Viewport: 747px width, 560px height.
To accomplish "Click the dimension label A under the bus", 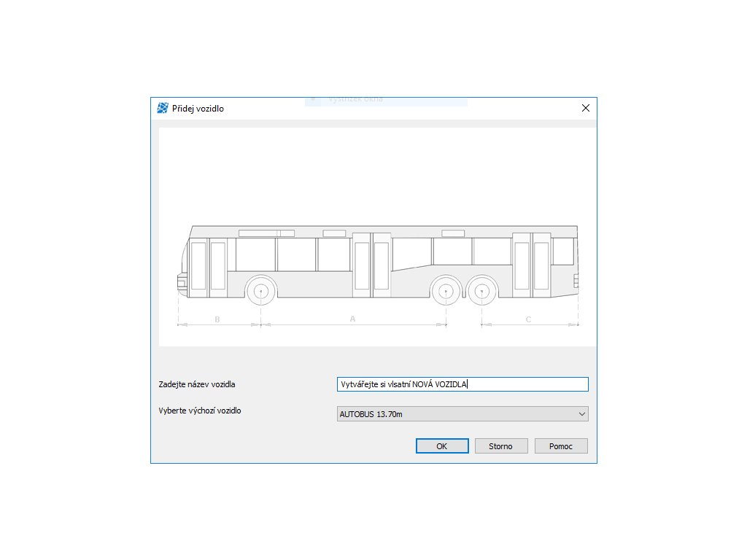I will (x=352, y=319).
